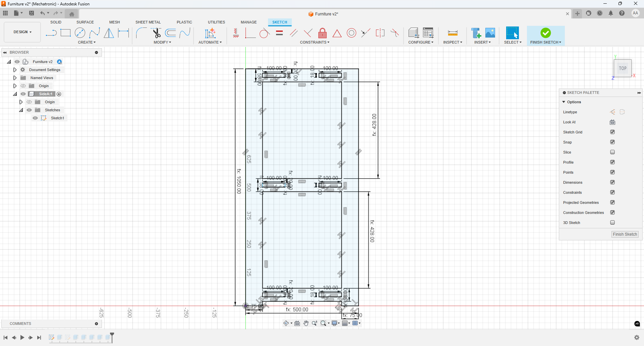
Task: Click the timeline end marker
Action: click(112, 337)
